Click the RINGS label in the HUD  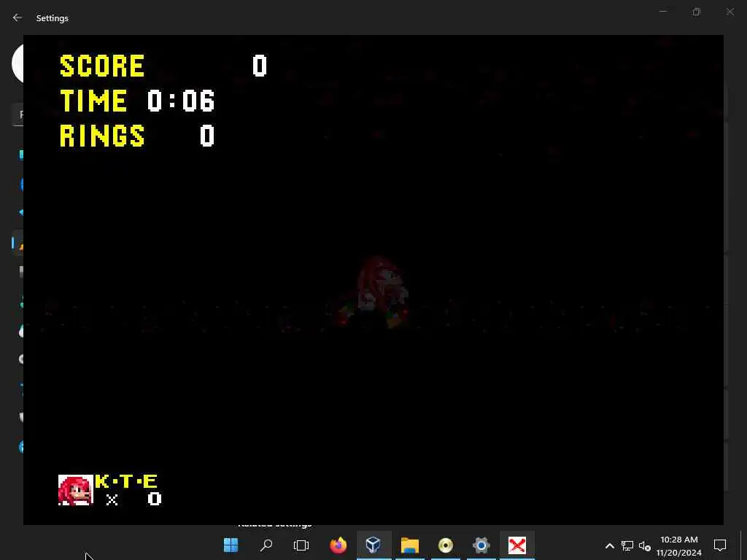(x=102, y=135)
